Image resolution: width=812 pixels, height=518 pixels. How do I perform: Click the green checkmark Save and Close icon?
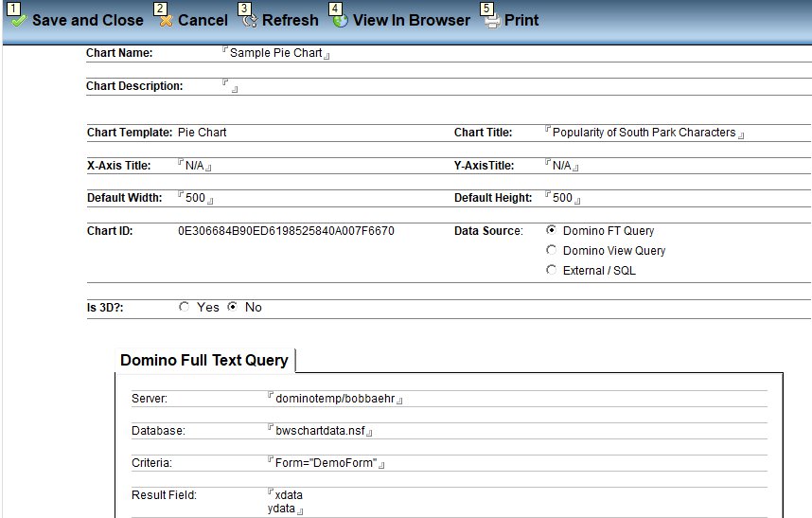click(18, 21)
